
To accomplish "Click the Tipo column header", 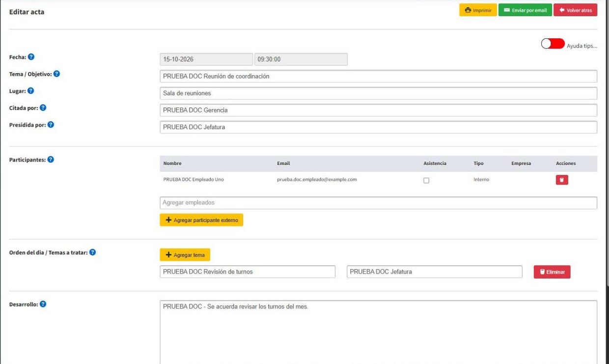I will [x=478, y=164].
